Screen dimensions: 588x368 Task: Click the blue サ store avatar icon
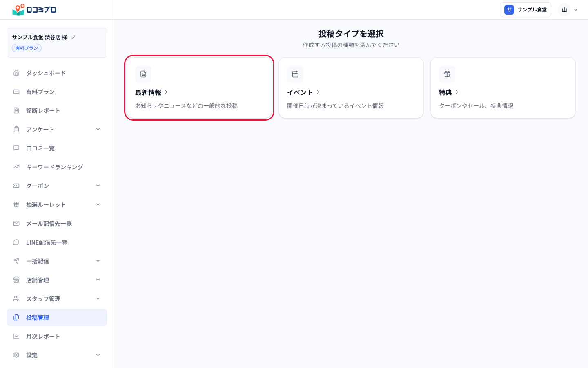509,10
